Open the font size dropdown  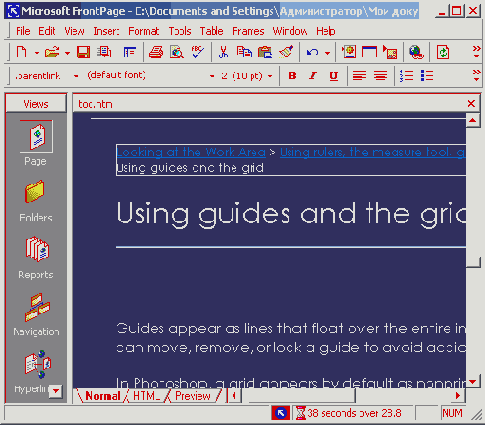coord(270,76)
